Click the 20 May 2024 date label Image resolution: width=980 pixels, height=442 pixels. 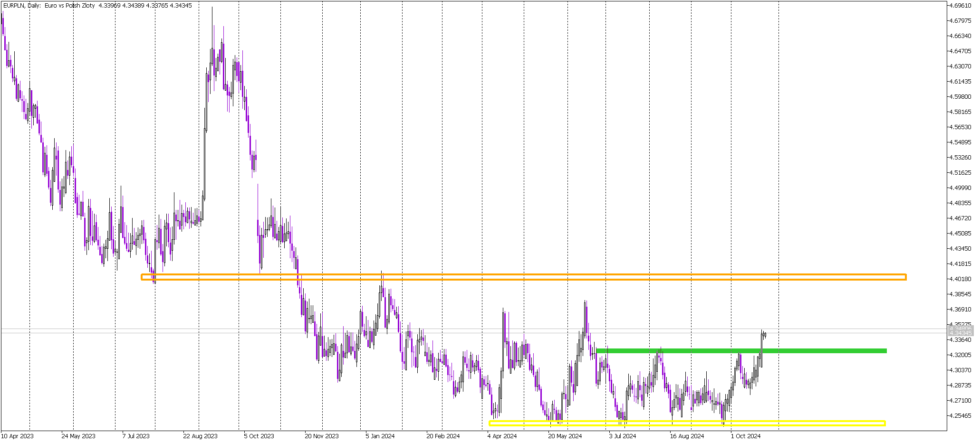pos(565,436)
